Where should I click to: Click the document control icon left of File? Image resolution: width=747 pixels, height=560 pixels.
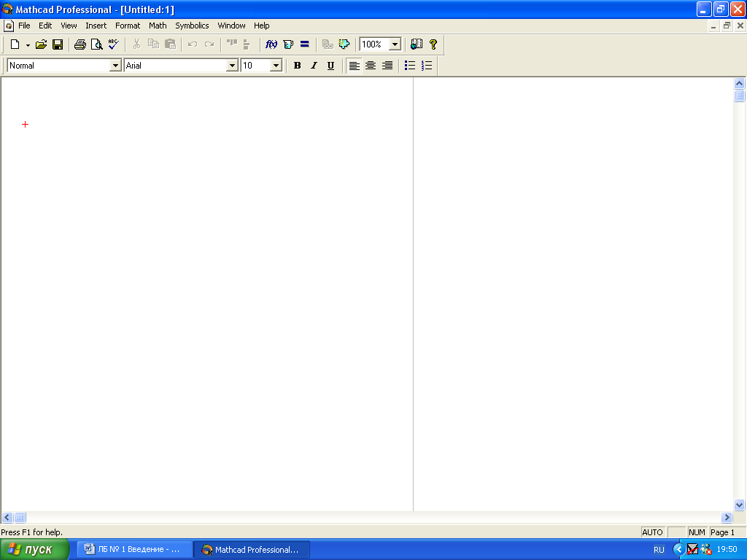point(9,26)
